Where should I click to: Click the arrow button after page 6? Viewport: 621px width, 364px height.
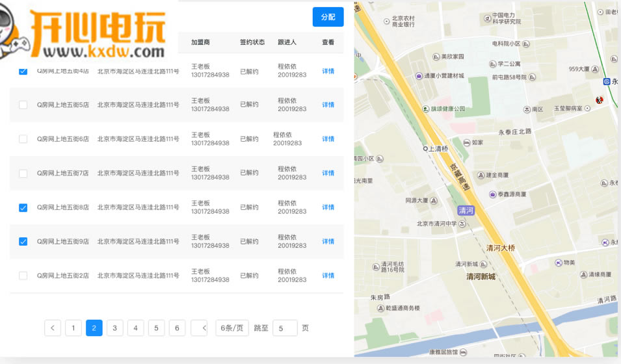[199, 328]
